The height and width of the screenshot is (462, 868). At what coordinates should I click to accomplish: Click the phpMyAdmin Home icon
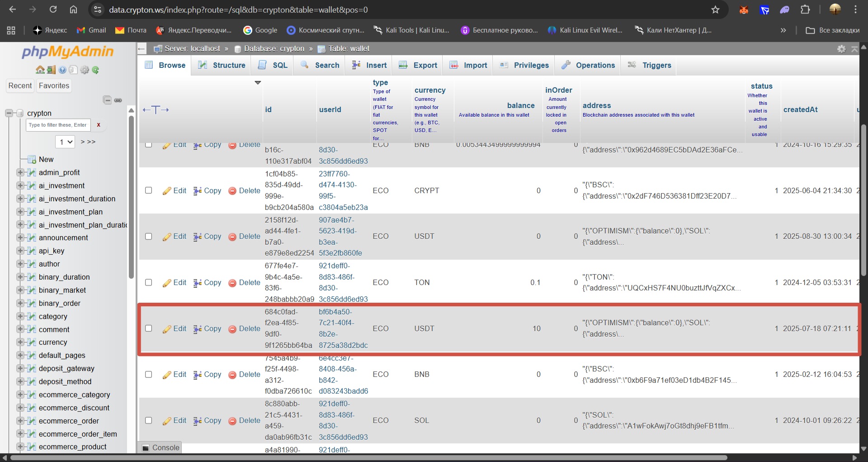coord(40,70)
